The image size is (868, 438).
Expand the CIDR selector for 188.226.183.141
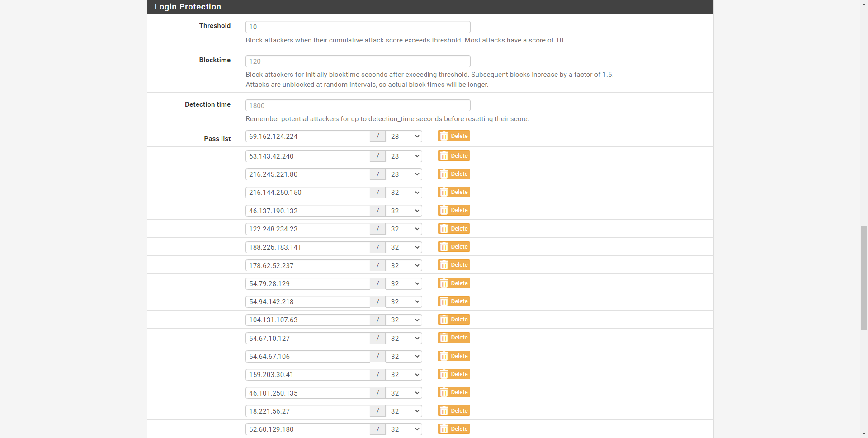(x=404, y=247)
